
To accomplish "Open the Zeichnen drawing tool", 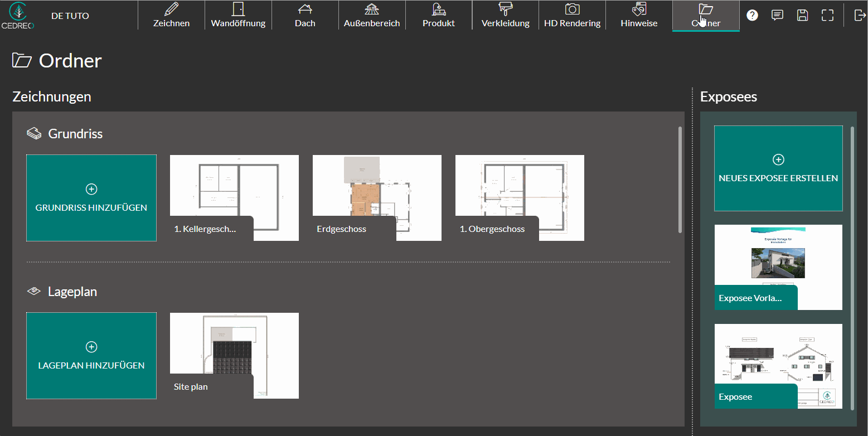I will (x=171, y=16).
